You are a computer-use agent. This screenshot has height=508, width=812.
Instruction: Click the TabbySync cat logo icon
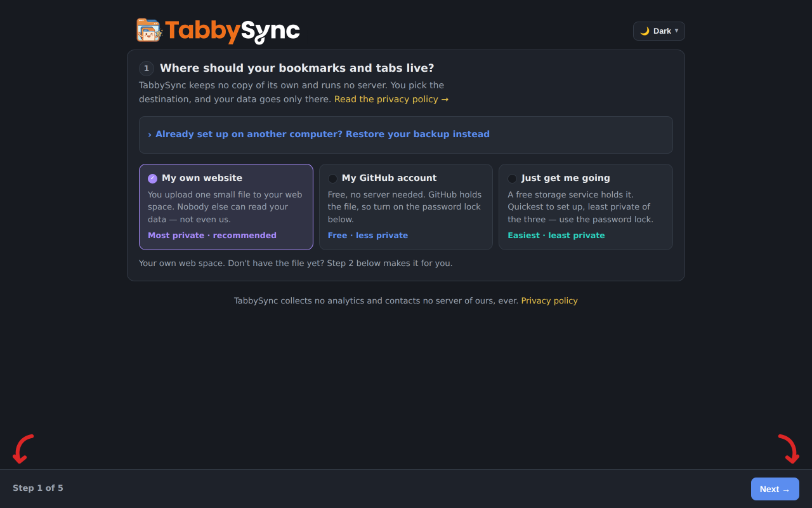[150, 30]
